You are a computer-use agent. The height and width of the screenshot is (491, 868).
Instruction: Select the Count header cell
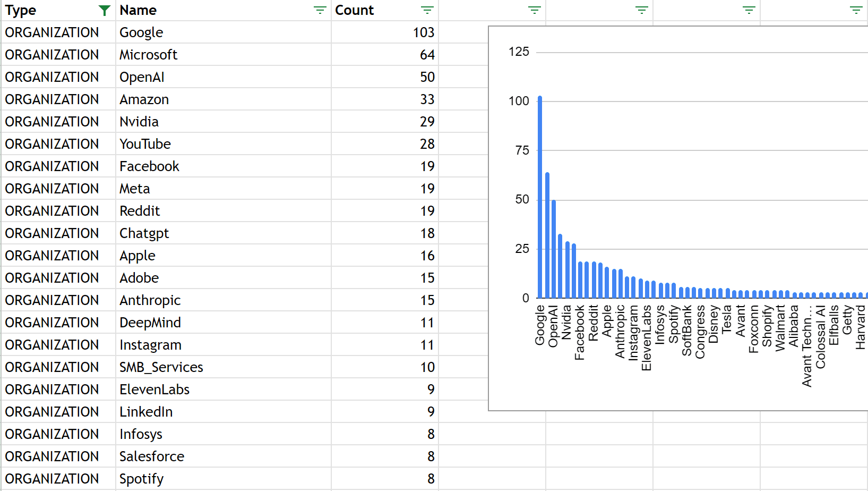tap(372, 10)
